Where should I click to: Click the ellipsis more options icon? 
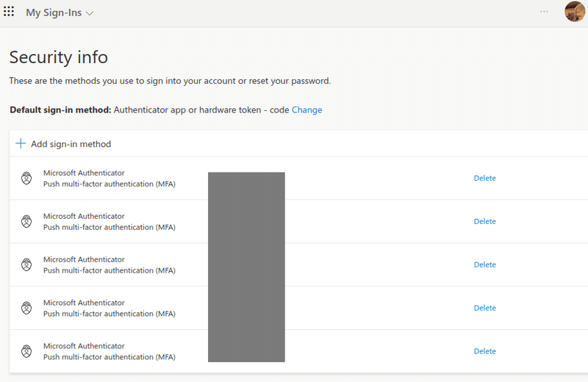click(544, 12)
